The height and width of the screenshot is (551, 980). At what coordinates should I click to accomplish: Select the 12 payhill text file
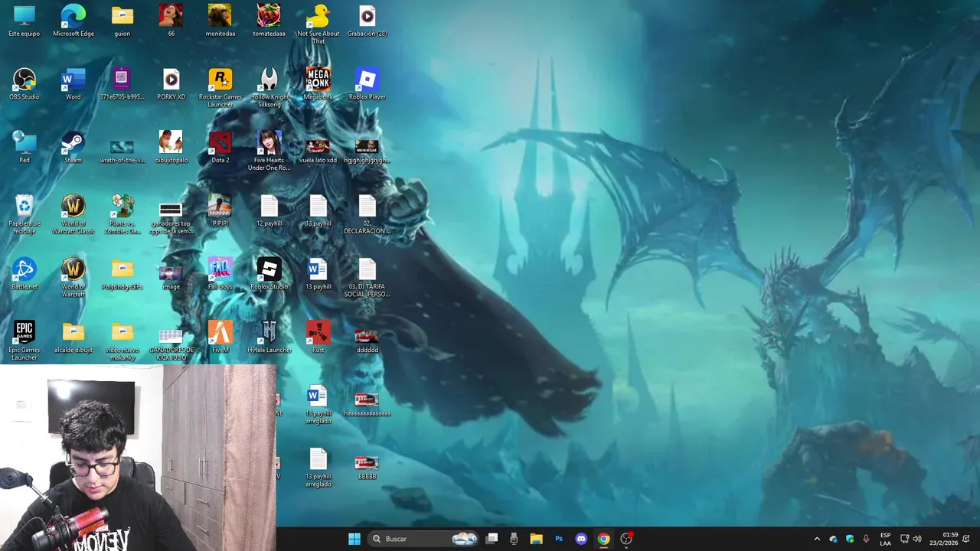269,211
